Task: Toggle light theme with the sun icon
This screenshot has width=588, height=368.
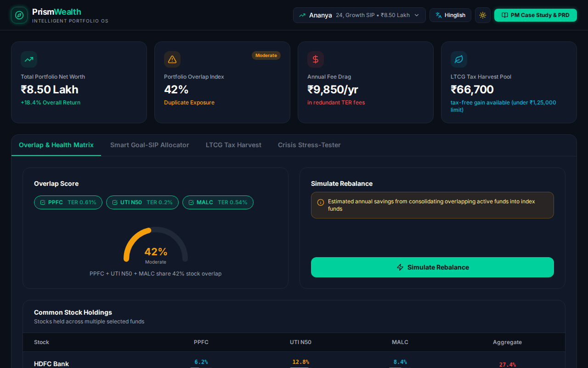Action: tap(483, 15)
